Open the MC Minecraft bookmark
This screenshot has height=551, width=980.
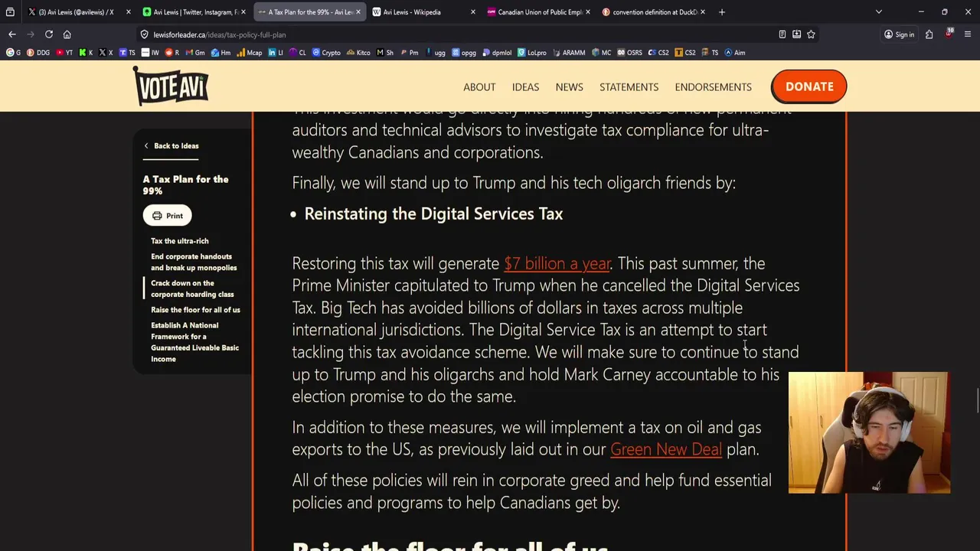(601, 53)
